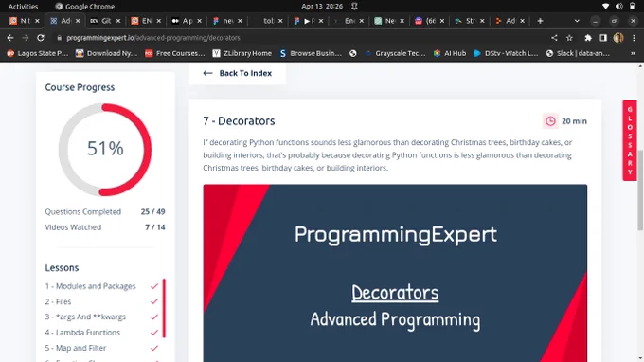
Task: Open 'Download Ny...' bookmark
Action: [x=106, y=53]
